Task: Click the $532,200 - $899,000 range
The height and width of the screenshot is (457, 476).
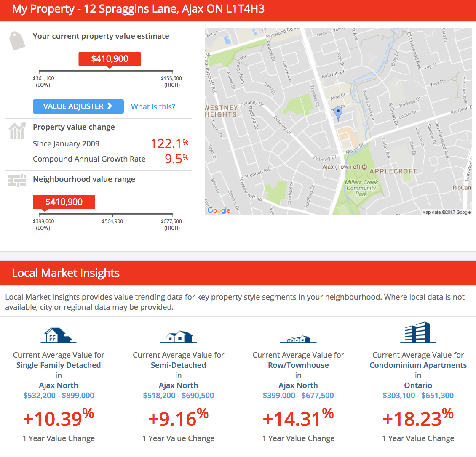Action: click(59, 396)
